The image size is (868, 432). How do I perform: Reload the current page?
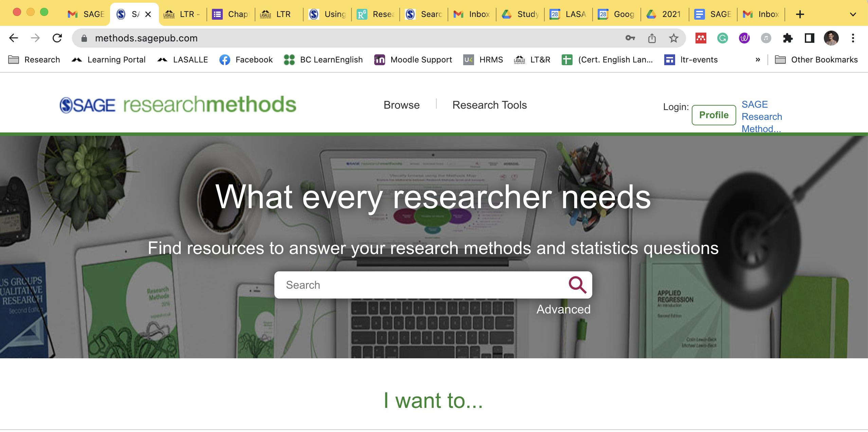pos(57,38)
